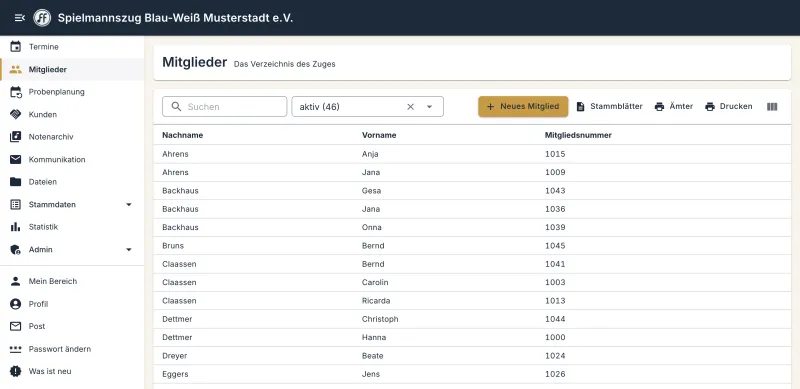Open Kommunikation from the sidebar
Image resolution: width=800 pixels, height=389 pixels.
tap(72, 159)
